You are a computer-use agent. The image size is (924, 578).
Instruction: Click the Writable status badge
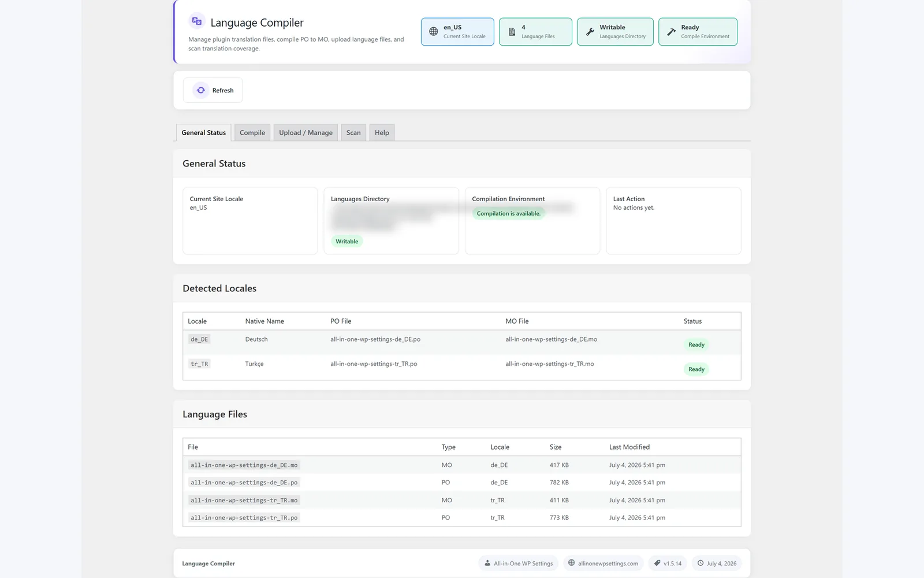347,242
